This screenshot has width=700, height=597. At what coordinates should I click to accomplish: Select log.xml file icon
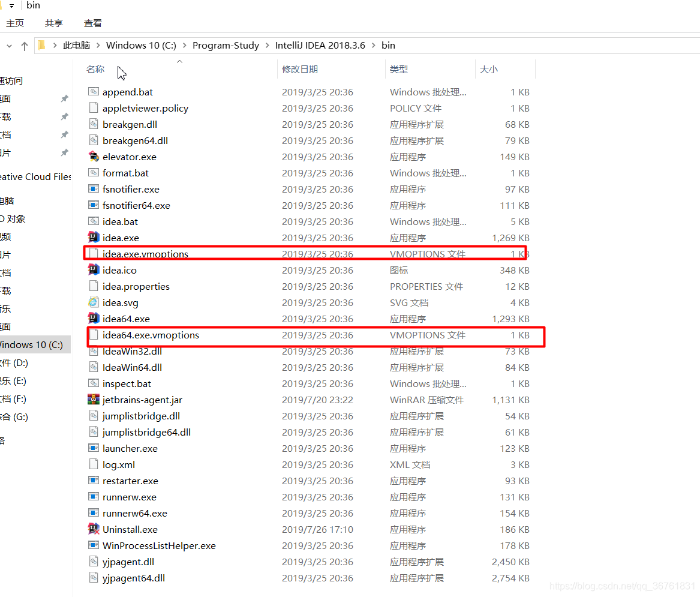click(x=94, y=464)
